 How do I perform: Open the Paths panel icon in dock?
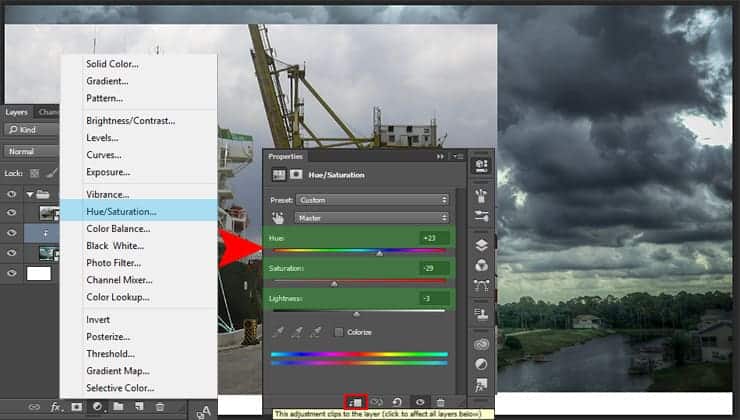pos(481,285)
